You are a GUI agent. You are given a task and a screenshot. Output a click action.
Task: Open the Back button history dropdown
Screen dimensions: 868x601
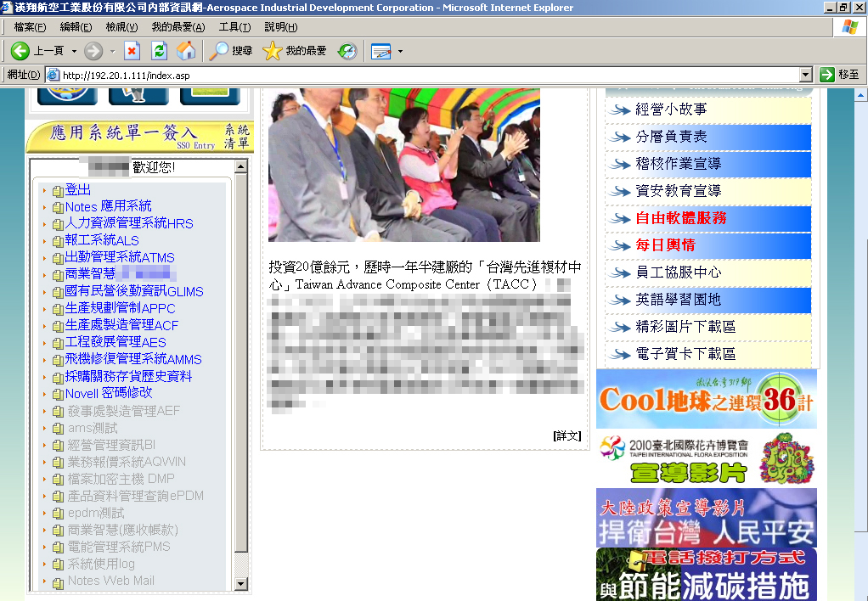(x=74, y=51)
